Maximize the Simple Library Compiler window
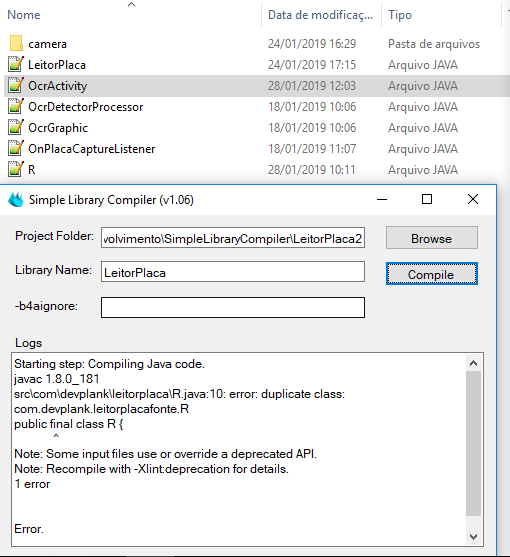This screenshot has height=557, width=510. 427,199
